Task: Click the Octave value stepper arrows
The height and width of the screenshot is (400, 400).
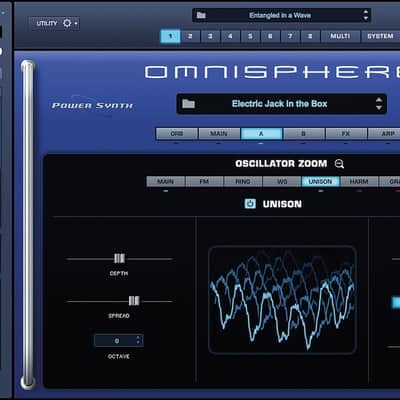Action: tap(138, 340)
